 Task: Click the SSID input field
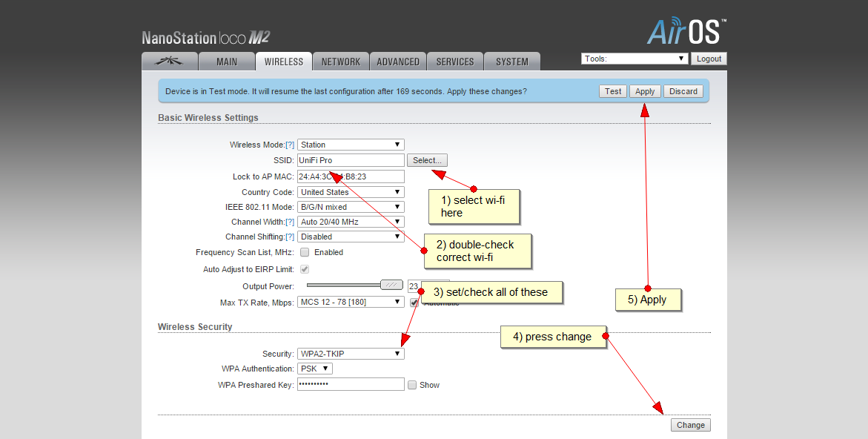(351, 160)
